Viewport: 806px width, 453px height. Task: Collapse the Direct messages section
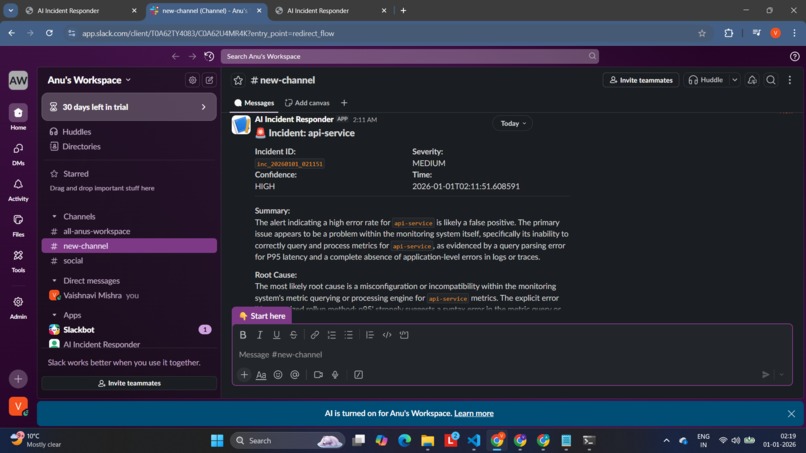pos(54,281)
